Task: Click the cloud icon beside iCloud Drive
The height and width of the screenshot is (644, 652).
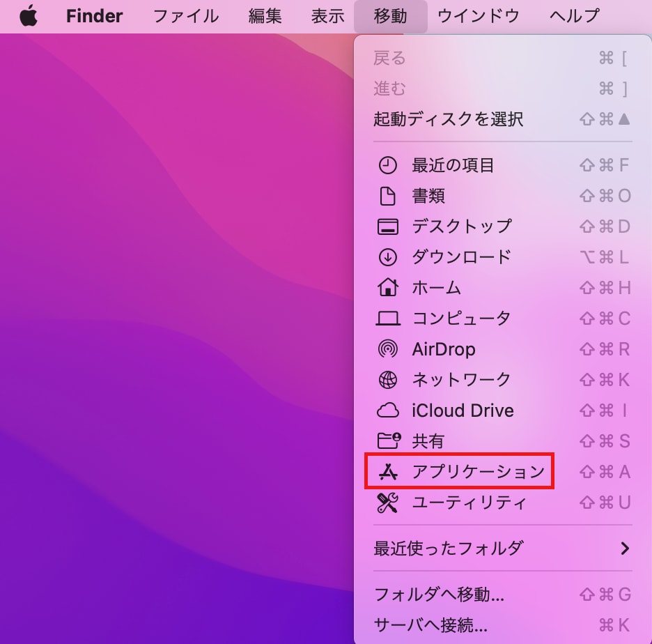Action: click(387, 411)
